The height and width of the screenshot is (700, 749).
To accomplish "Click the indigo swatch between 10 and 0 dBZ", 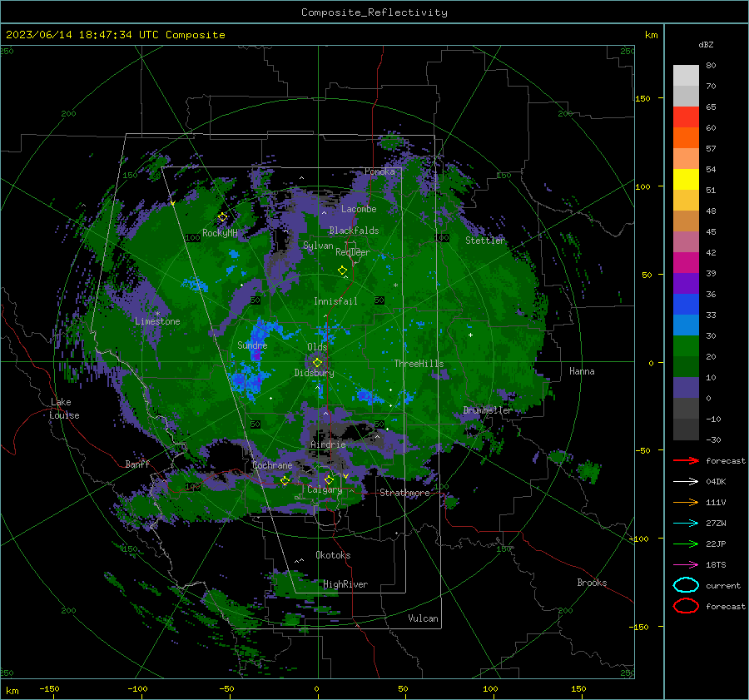I will pos(686,388).
